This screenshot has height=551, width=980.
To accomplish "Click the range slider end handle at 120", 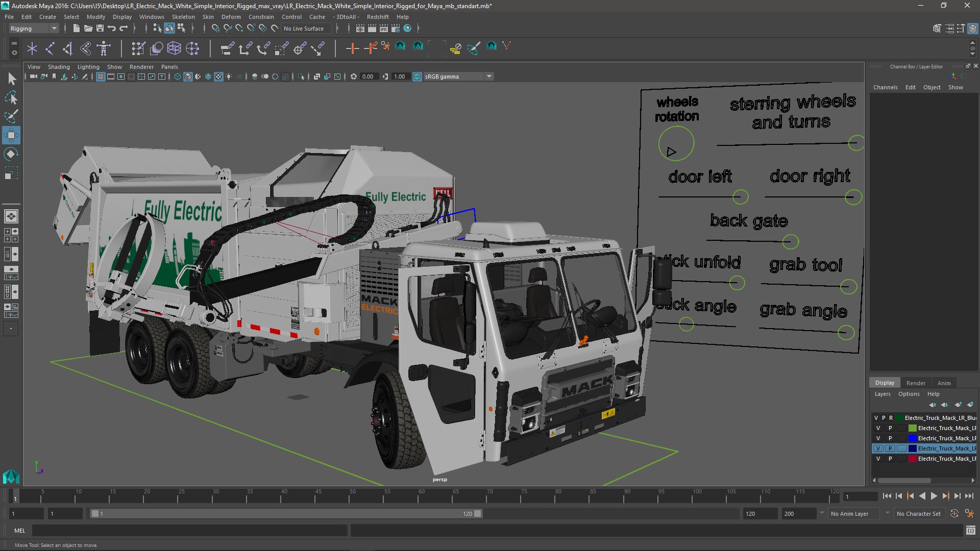I will click(x=478, y=514).
